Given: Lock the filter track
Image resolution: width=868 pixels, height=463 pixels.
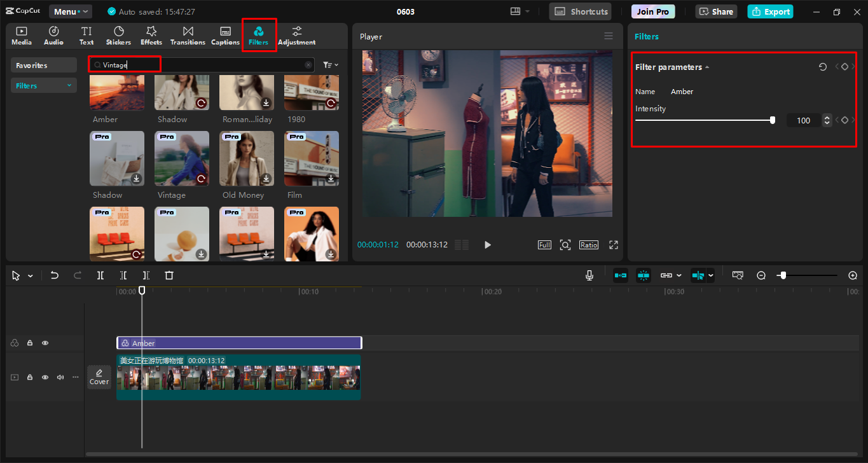Looking at the screenshot, I should click(29, 342).
